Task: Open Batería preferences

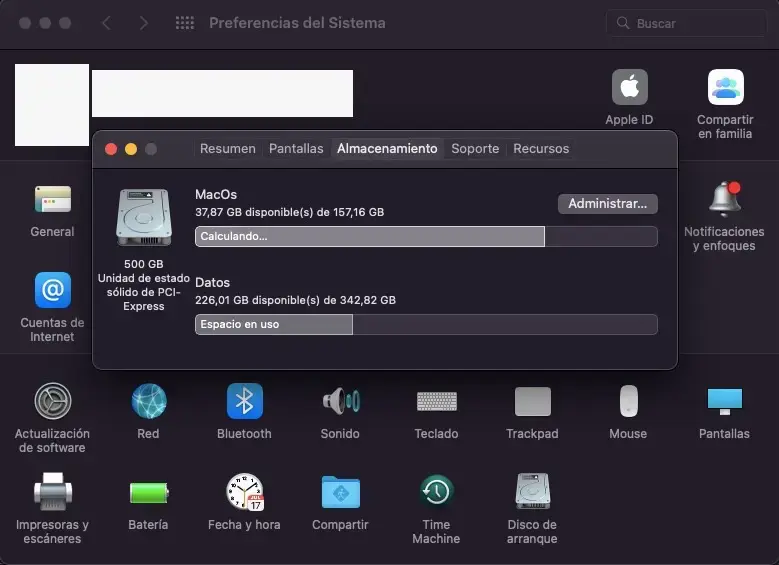Action: click(149, 493)
